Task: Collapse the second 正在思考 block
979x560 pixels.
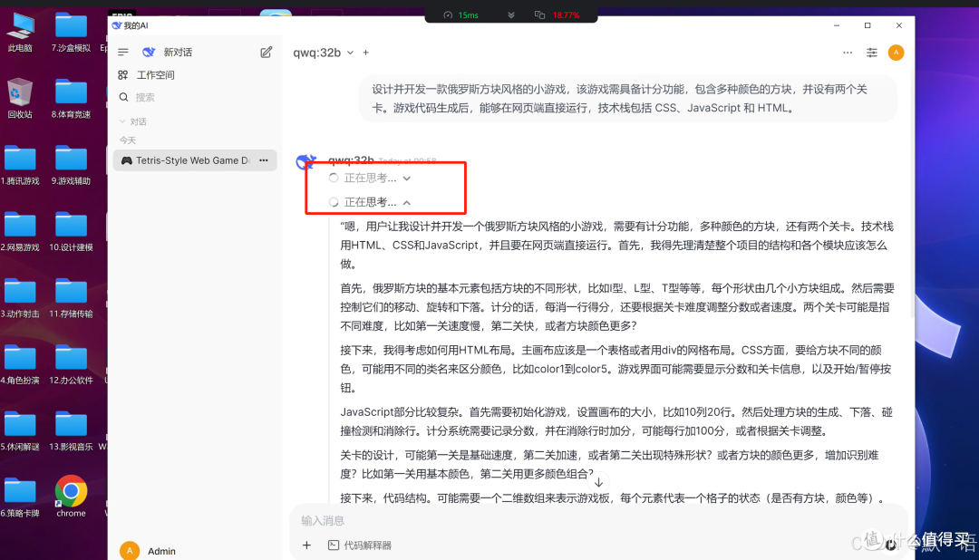Action: tap(370, 202)
